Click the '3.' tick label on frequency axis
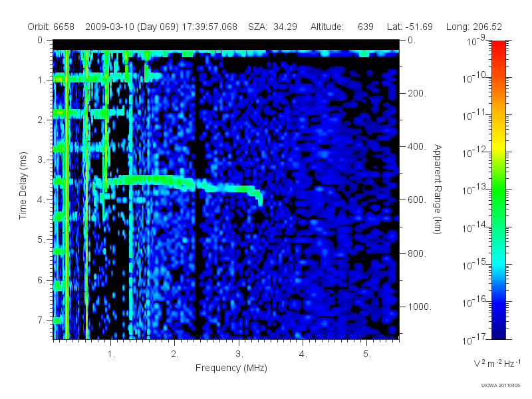This screenshot has width=532, height=399. pyautogui.click(x=239, y=354)
